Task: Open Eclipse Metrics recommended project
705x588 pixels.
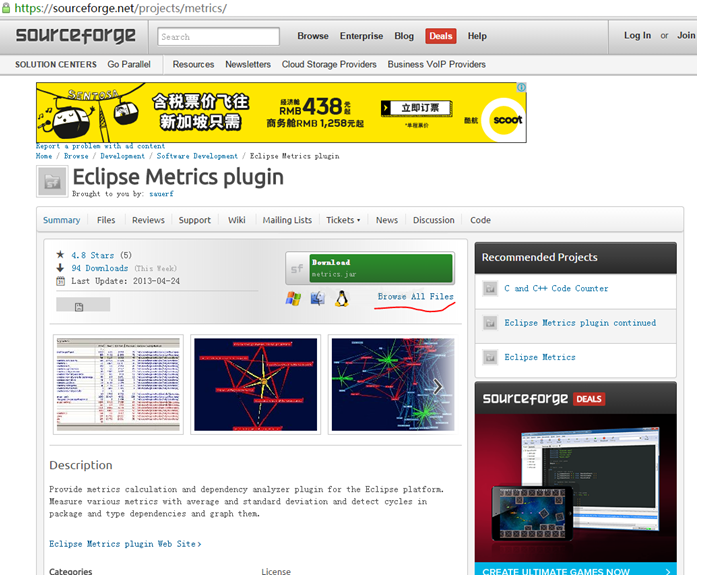Action: point(540,357)
